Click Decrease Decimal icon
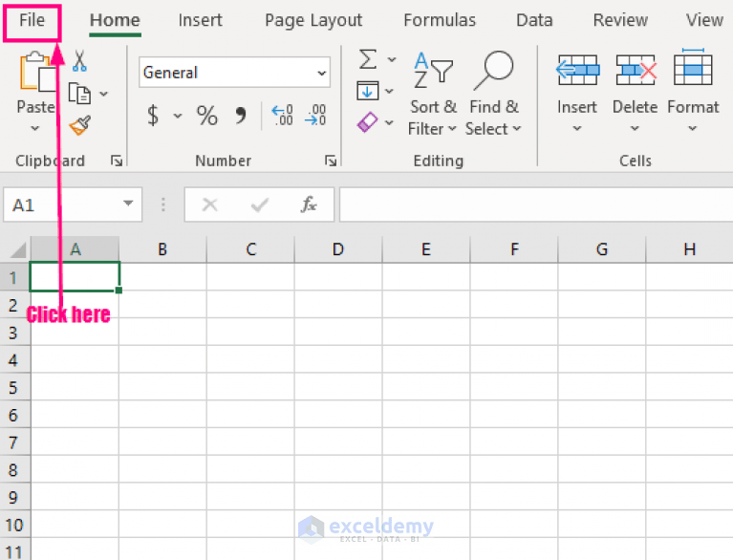This screenshot has height=560, width=733. pyautogui.click(x=315, y=115)
